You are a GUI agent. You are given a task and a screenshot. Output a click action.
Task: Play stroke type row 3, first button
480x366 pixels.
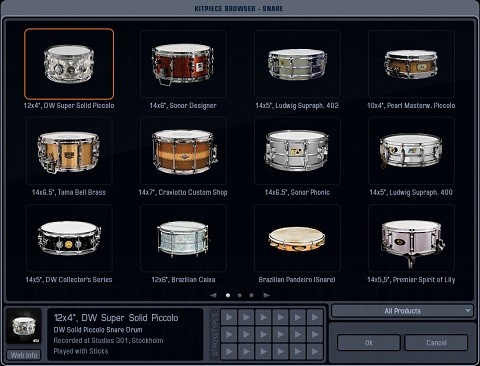229,351
